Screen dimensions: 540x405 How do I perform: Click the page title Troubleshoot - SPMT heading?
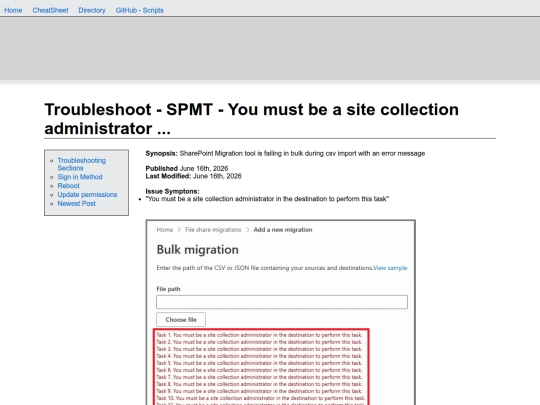coord(251,119)
